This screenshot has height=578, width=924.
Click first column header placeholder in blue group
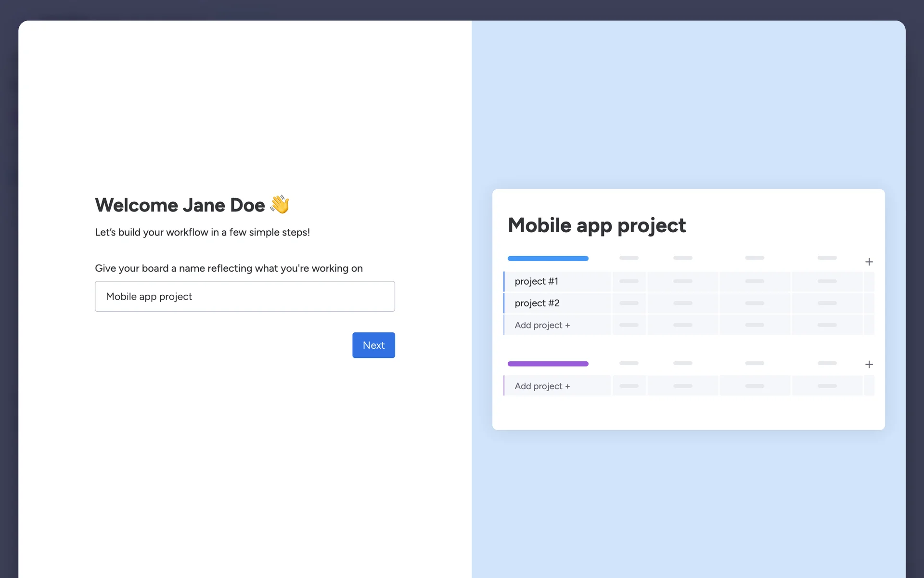629,258
